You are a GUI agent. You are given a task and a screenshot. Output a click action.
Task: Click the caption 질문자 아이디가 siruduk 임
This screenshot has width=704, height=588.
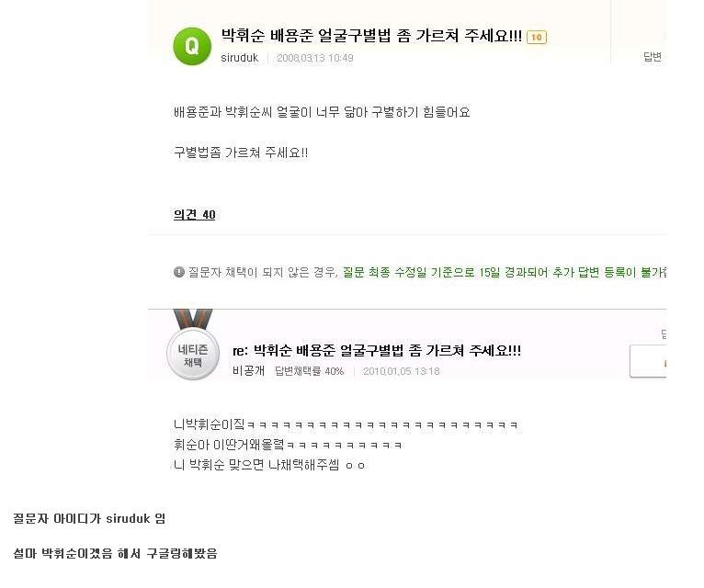(x=89, y=519)
